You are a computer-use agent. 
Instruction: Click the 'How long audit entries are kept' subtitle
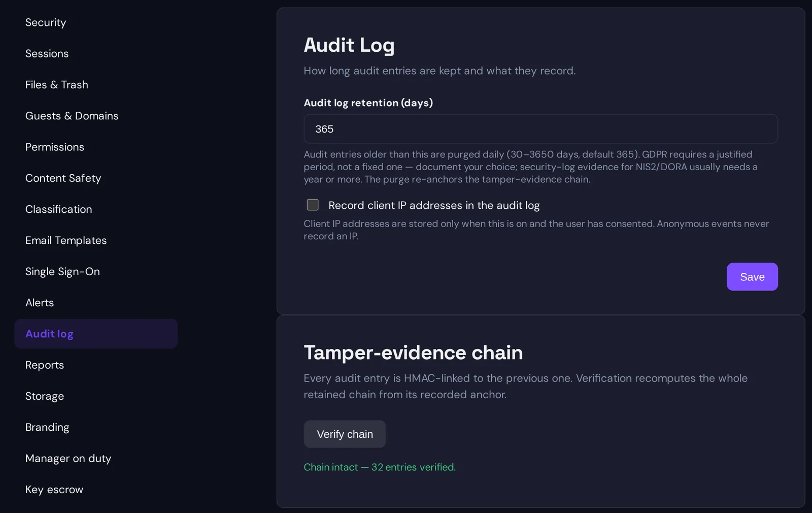pos(439,71)
